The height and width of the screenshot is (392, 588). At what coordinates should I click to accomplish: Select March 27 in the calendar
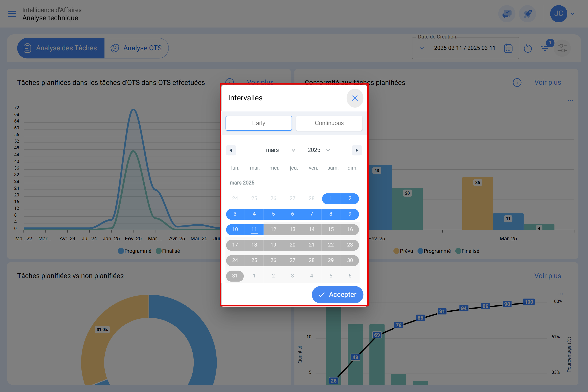click(x=292, y=260)
